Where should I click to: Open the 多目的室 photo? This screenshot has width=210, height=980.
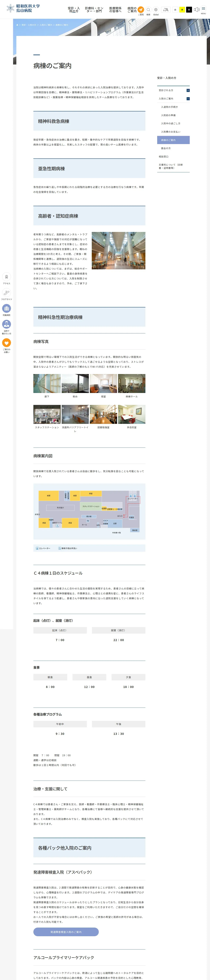pyautogui.click(x=131, y=414)
